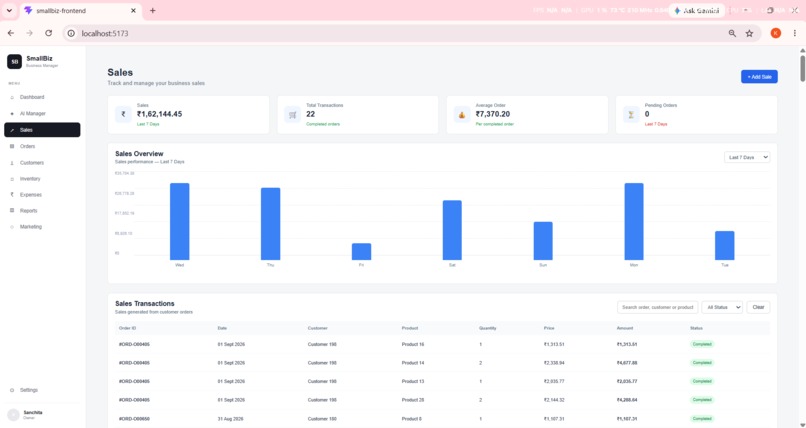Click the cart icon on Total Transactions card

(292, 115)
